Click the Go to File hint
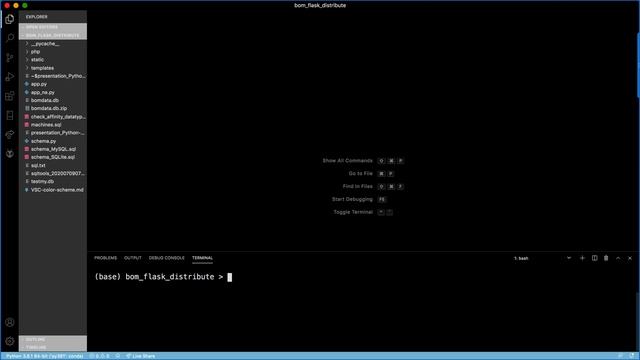 371,173
